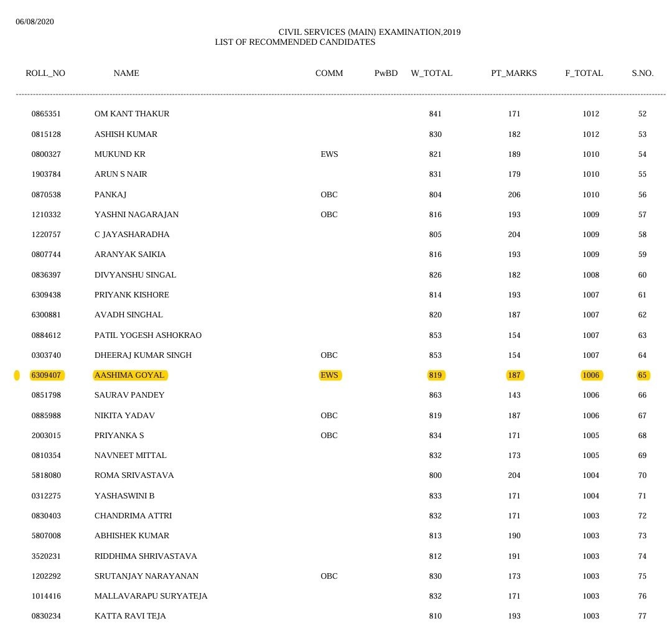Viewport: 672px width, 631px height.
Task: Click the yellow highlight dot beside row 65
Action: pos(17,375)
